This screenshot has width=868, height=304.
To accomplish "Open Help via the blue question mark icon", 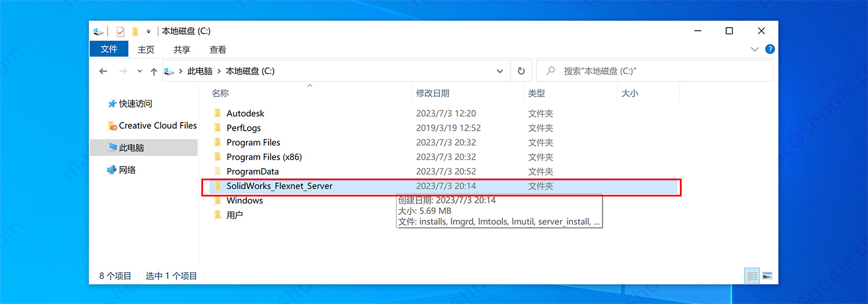I will click(770, 49).
